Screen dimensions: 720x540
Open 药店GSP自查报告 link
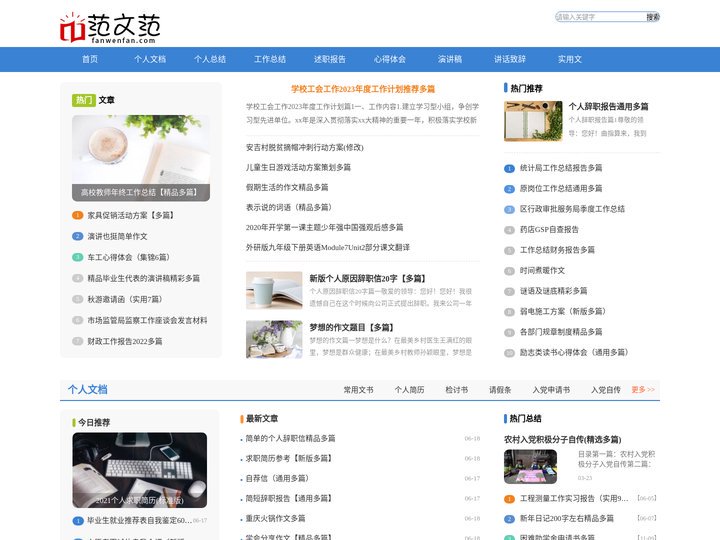coord(549,230)
